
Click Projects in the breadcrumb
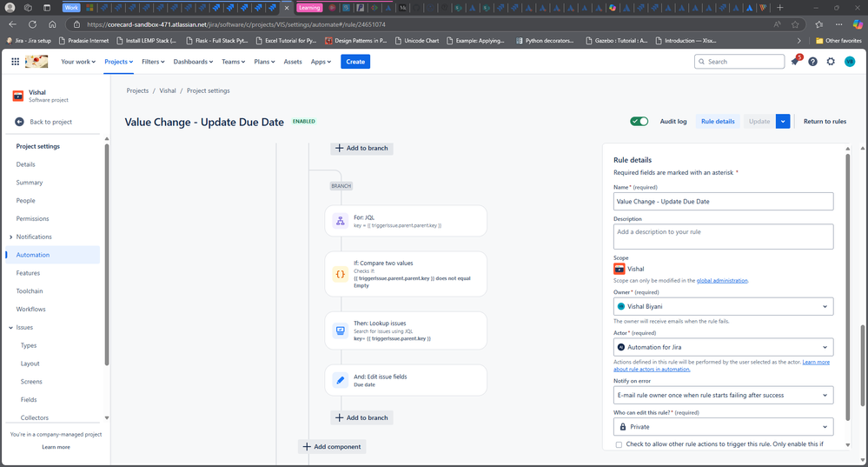[137, 90]
